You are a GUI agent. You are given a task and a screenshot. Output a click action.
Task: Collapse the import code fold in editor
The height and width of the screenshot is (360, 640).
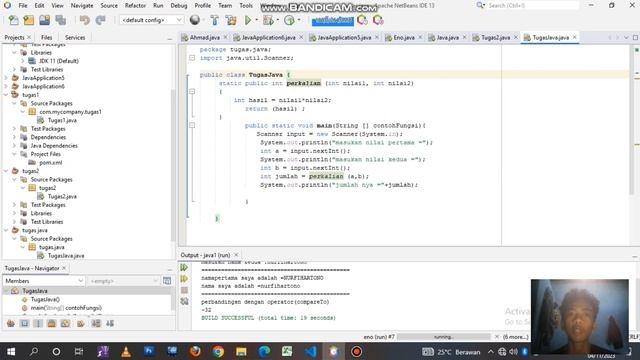192,58
